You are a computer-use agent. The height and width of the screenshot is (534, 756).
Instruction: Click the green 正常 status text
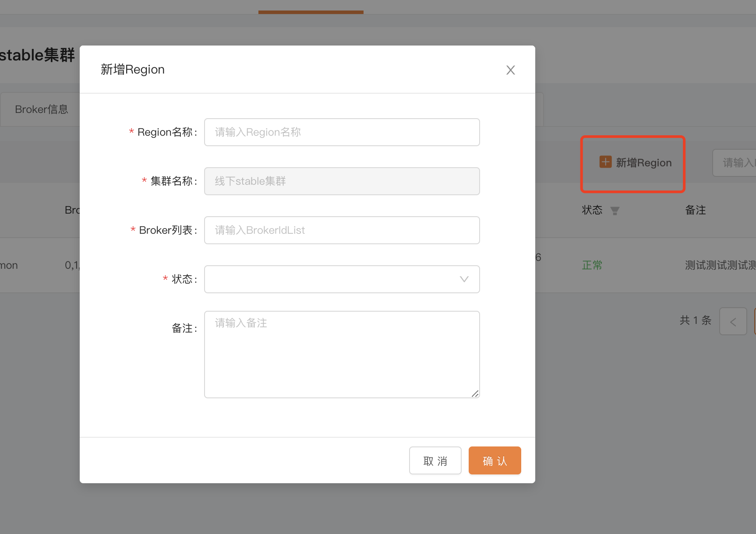tap(592, 265)
